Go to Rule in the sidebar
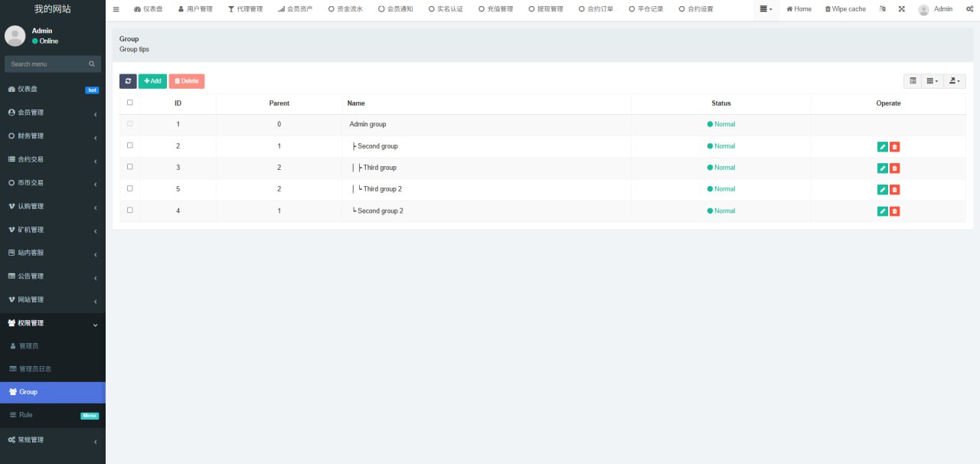This screenshot has height=464, width=980. 26,415
